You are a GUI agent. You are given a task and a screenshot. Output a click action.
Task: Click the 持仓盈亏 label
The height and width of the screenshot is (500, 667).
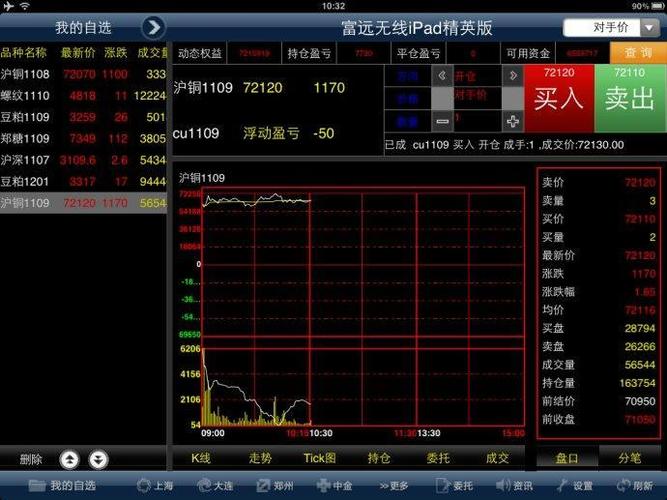point(309,53)
